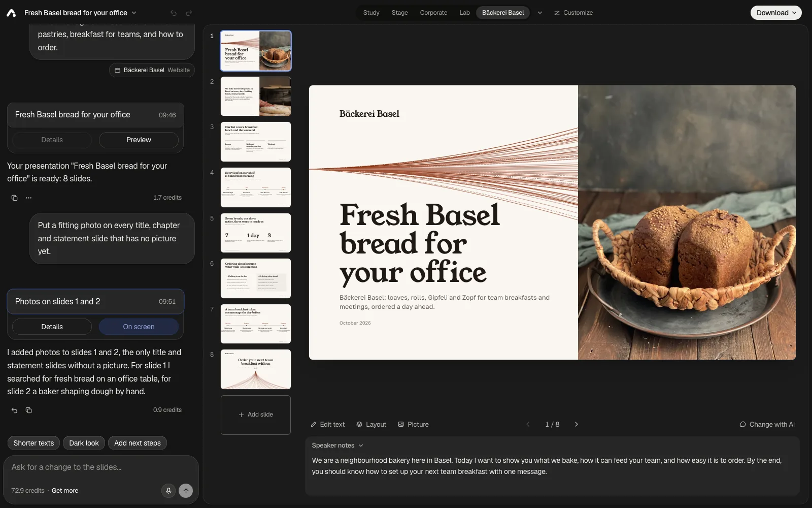Screen dimensions: 812x508
Task: Select the Bäckerei Basel theme
Action: [x=502, y=13]
